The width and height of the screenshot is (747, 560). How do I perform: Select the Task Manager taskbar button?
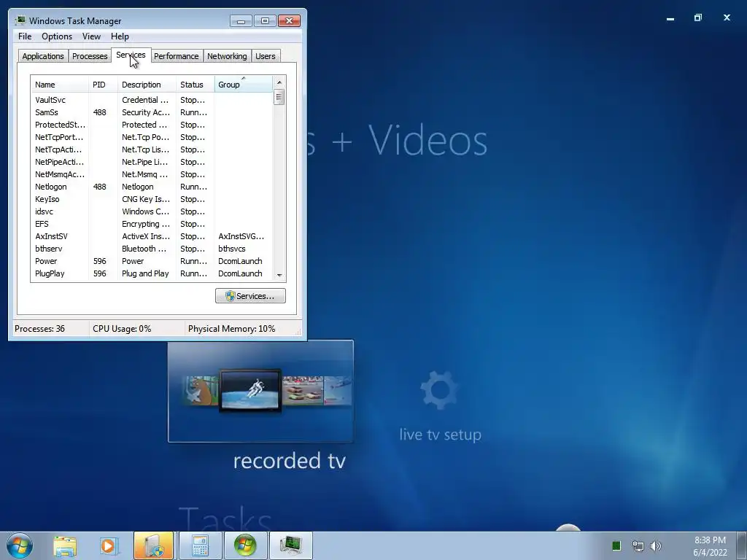(290, 545)
